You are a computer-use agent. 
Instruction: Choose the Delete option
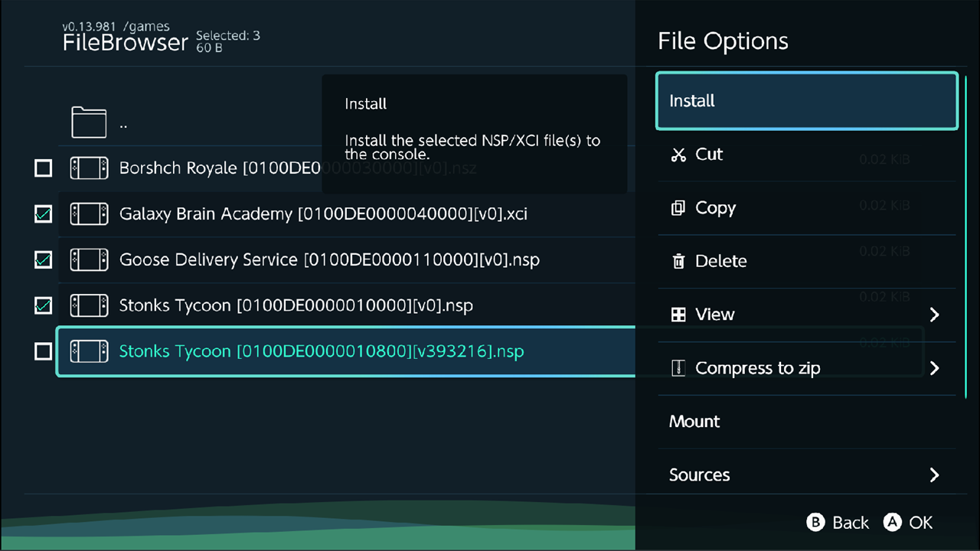click(807, 262)
